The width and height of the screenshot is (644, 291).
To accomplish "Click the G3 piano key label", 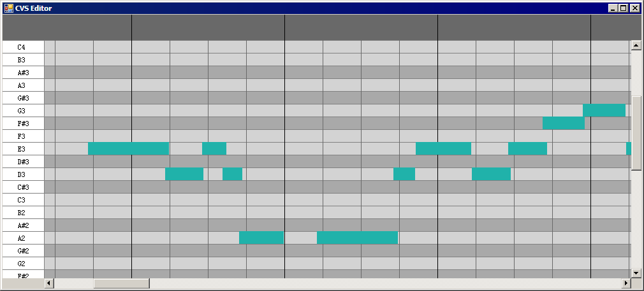I will coord(23,110).
